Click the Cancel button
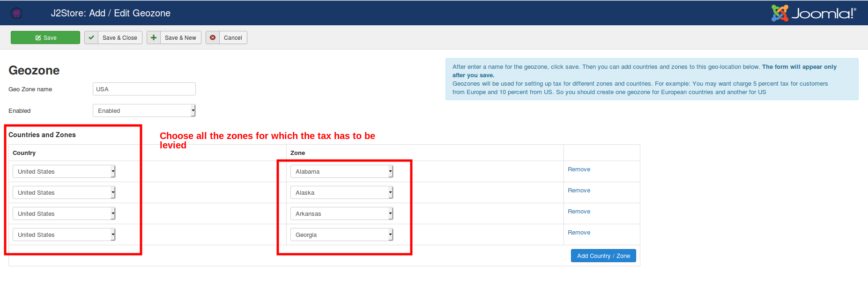Screen dimensions: 868x301 pos(226,37)
